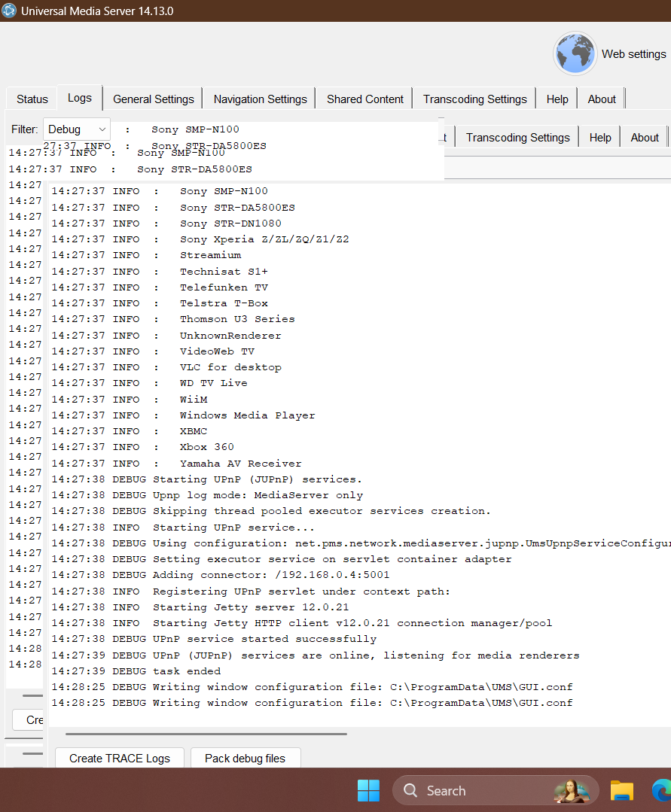Screen dimensions: 671x812
Task: Click "Starting UPnP (JUPnP) services." log line
Action: (x=207, y=479)
